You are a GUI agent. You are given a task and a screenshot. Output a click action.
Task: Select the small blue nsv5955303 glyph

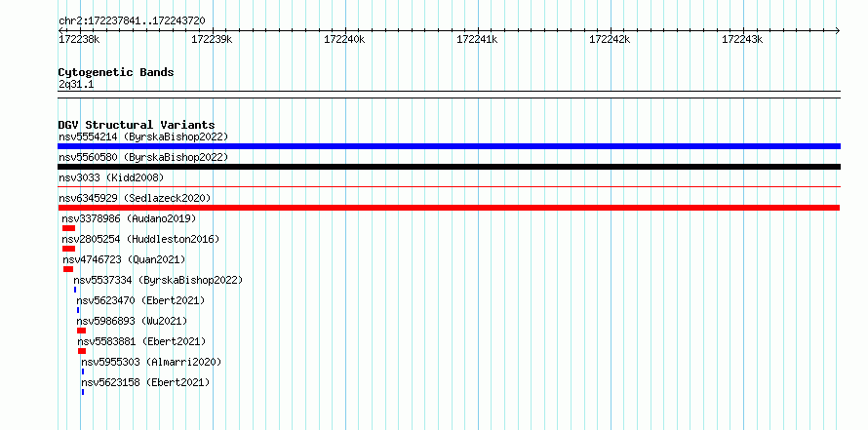83,371
